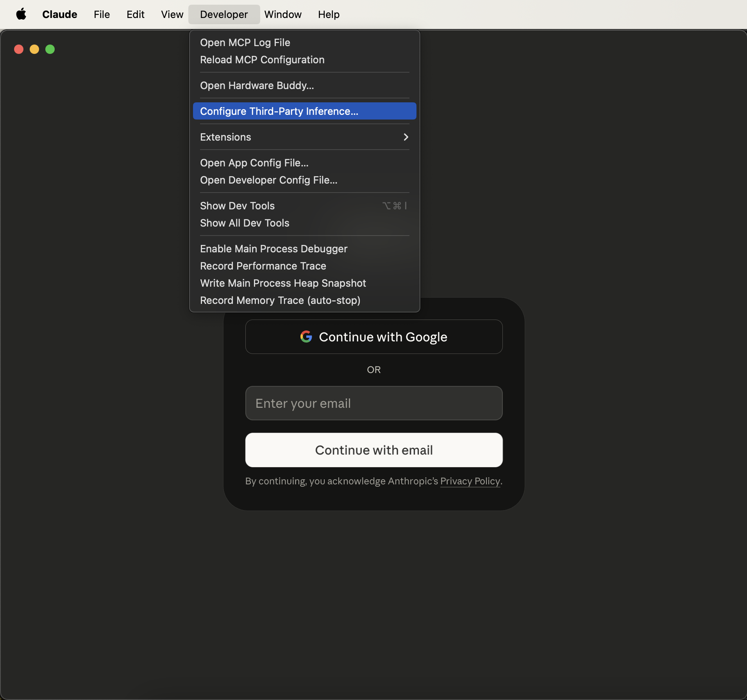Image resolution: width=747 pixels, height=700 pixels.
Task: Open the Developer Config File
Action: (x=268, y=180)
